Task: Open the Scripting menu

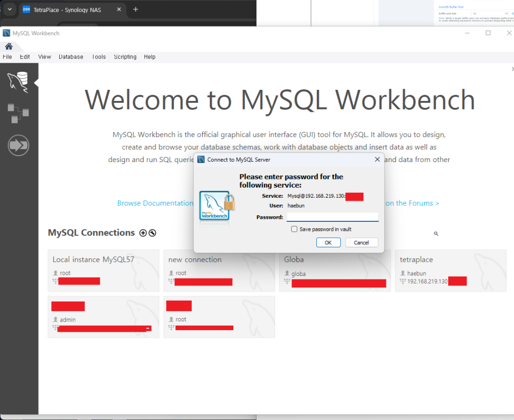Action: [x=125, y=57]
